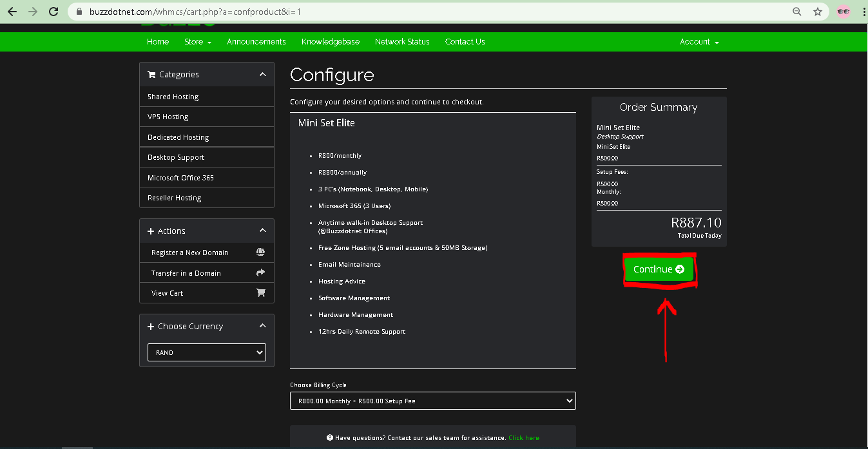
Task: Select VPS Hosting category
Action: (168, 117)
